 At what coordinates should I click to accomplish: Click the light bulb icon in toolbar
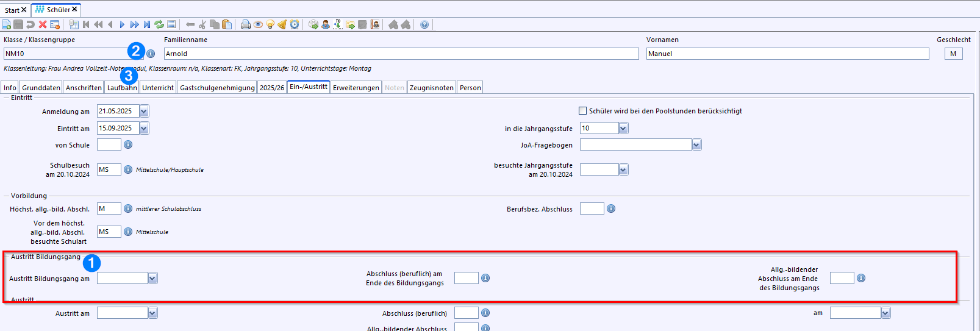point(270,24)
